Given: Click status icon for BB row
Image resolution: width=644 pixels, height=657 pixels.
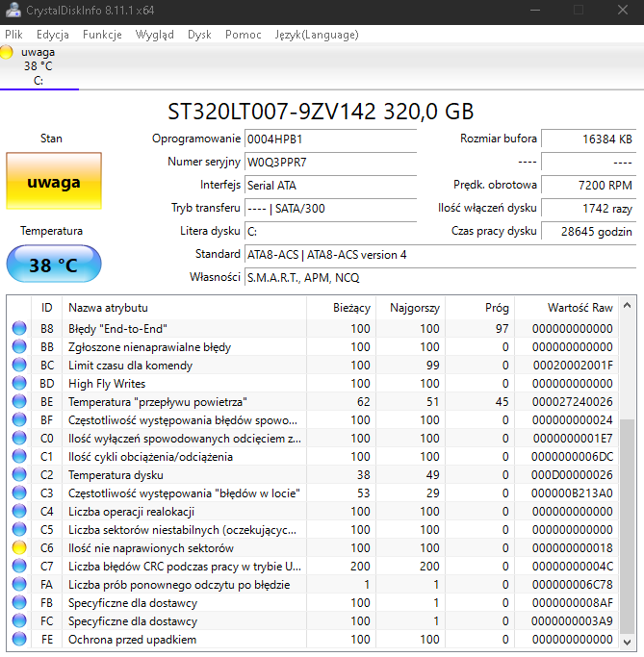Looking at the screenshot, I should (x=19, y=346).
